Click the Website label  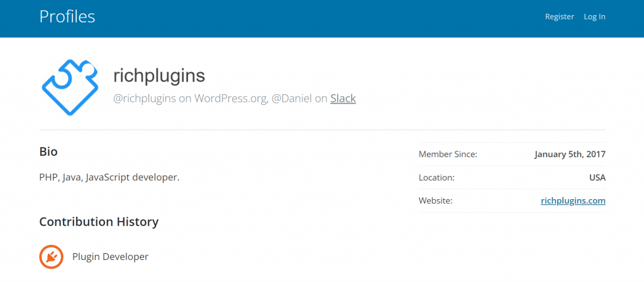pyautogui.click(x=435, y=201)
